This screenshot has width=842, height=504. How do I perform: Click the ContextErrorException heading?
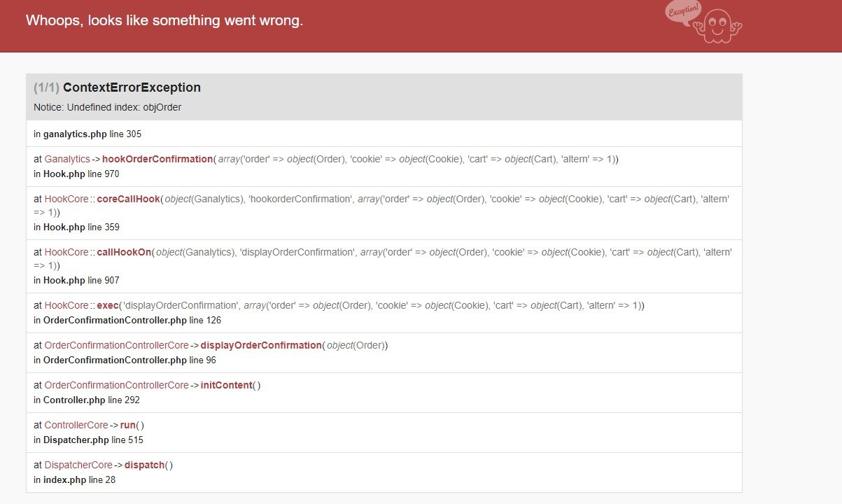[132, 87]
